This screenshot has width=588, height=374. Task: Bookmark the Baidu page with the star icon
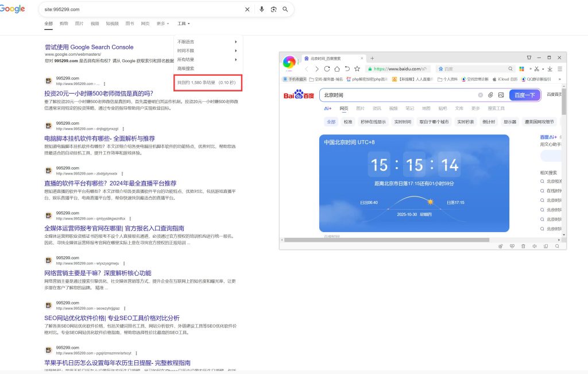[x=357, y=69]
